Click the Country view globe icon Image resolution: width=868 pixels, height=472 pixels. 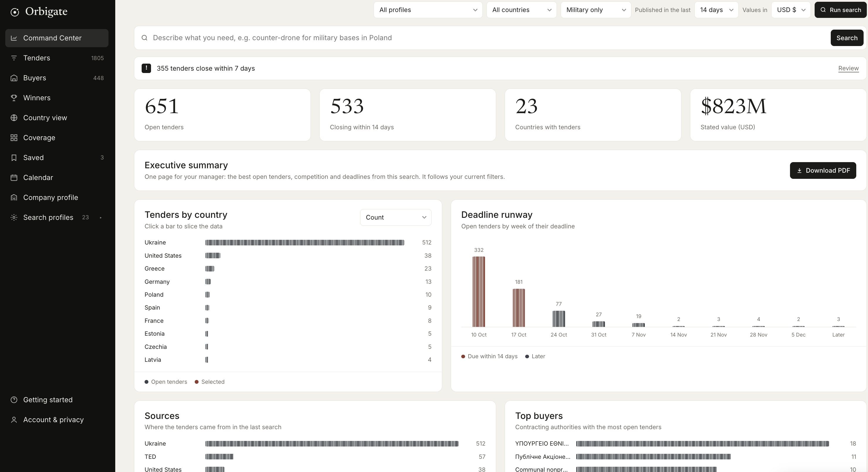(x=14, y=118)
